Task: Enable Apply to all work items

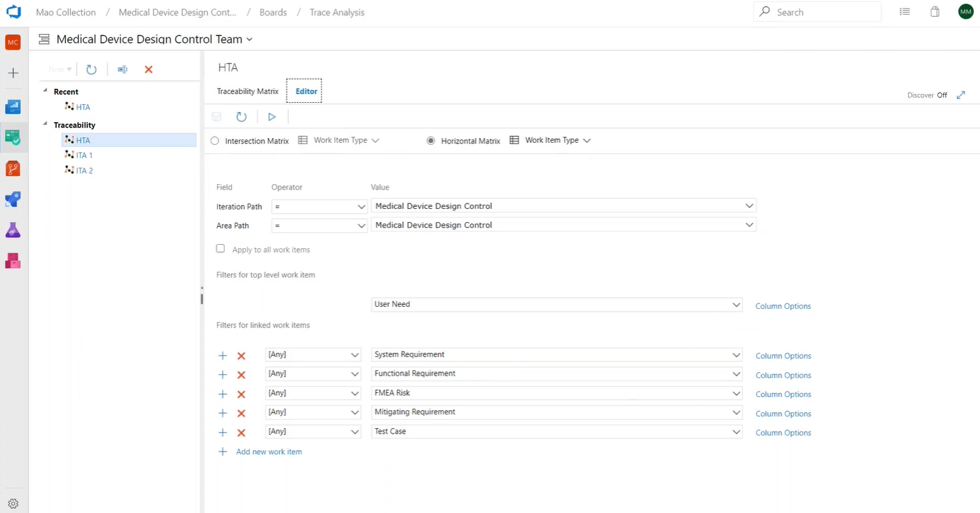Action: [220, 248]
